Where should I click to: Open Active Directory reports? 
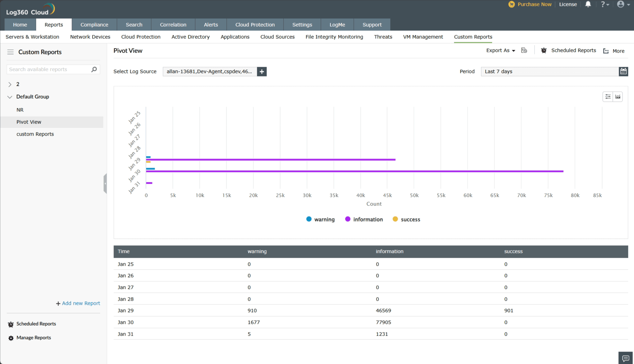(190, 37)
